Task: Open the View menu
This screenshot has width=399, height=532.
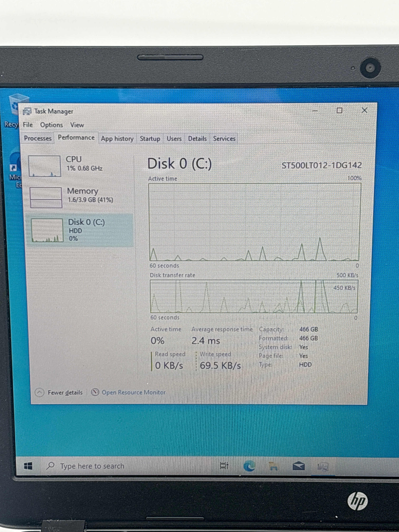Action: pyautogui.click(x=77, y=125)
